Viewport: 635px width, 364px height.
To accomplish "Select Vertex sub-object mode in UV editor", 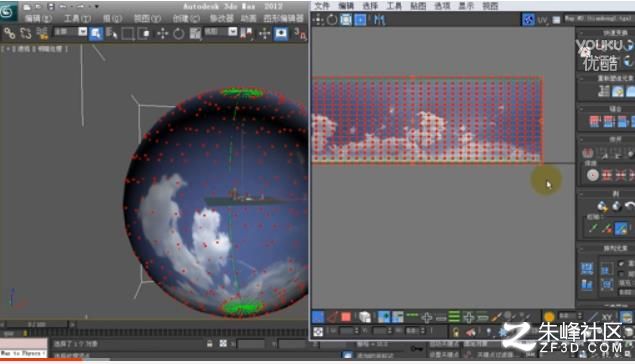I will pos(318,317).
